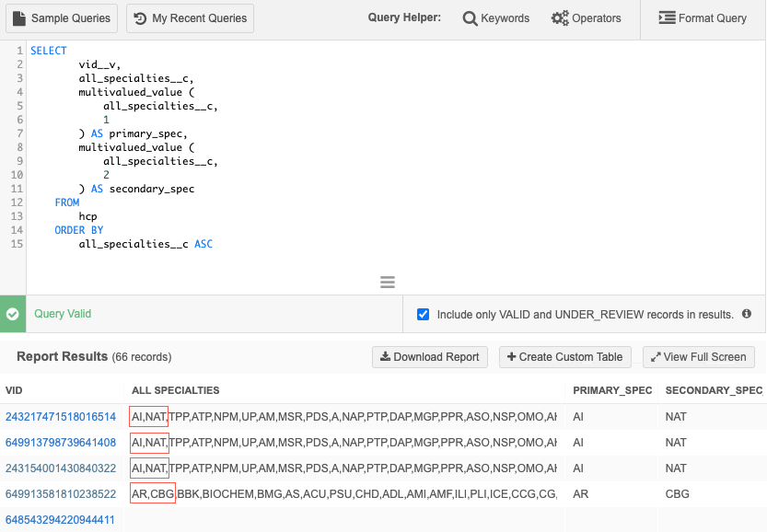Open VID 649913798739641408 record link

click(x=61, y=443)
